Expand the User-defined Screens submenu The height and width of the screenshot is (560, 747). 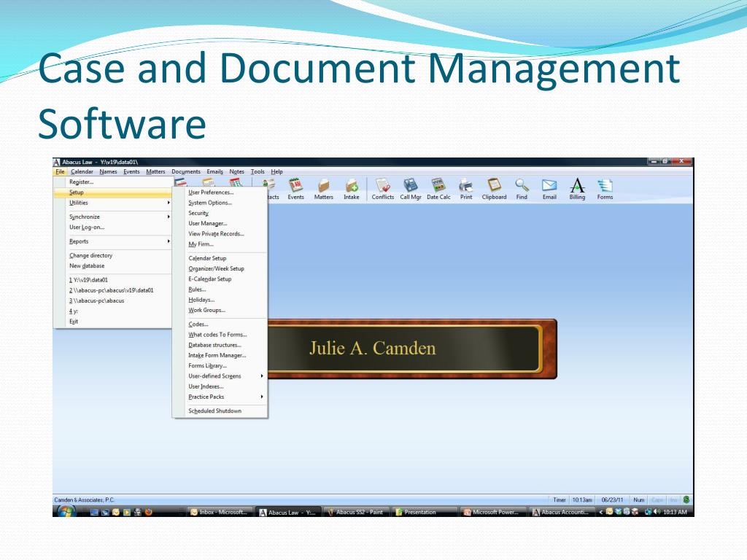coord(220,376)
